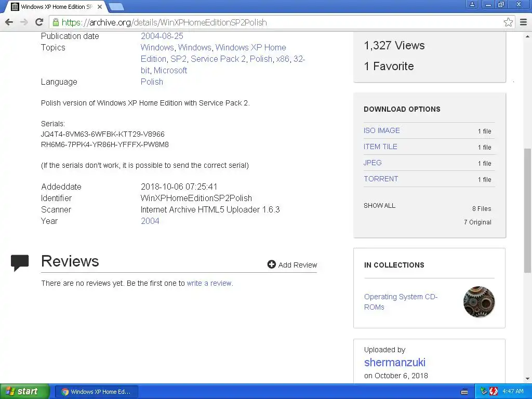
Task: Click the 1 Favorite count
Action: coord(389,66)
